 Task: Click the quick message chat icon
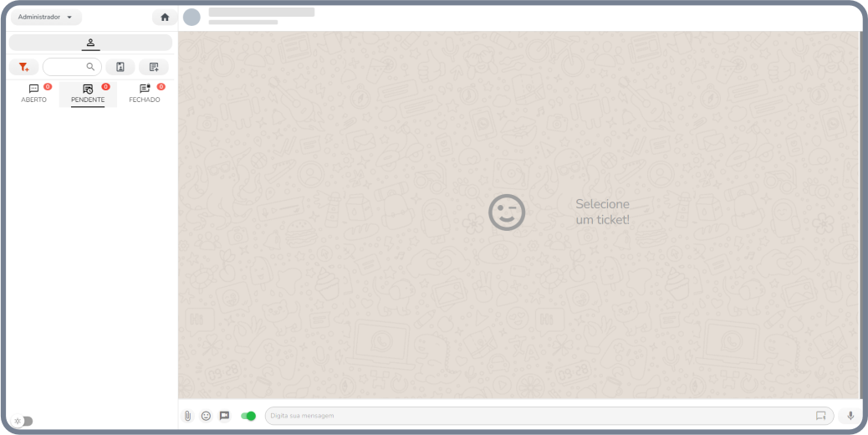[x=224, y=416]
